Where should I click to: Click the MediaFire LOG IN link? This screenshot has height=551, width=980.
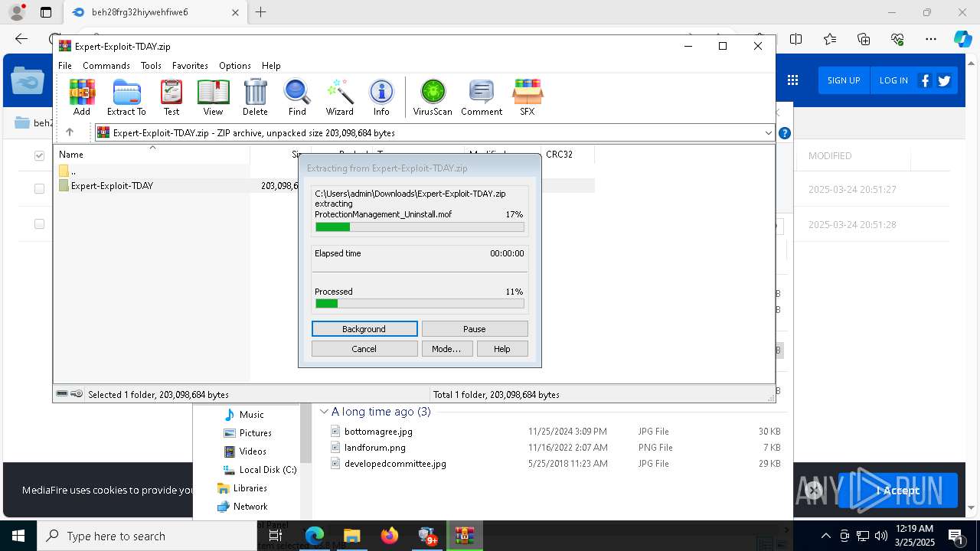[x=893, y=80]
